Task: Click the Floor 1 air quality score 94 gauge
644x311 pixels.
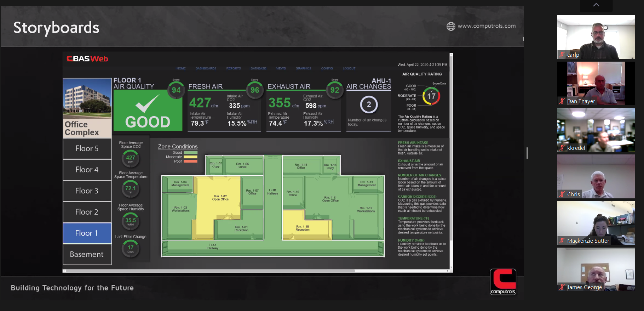Action: click(176, 90)
